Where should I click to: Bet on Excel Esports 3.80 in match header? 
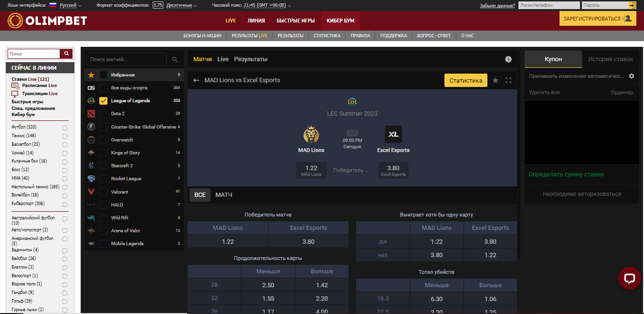[393, 171]
